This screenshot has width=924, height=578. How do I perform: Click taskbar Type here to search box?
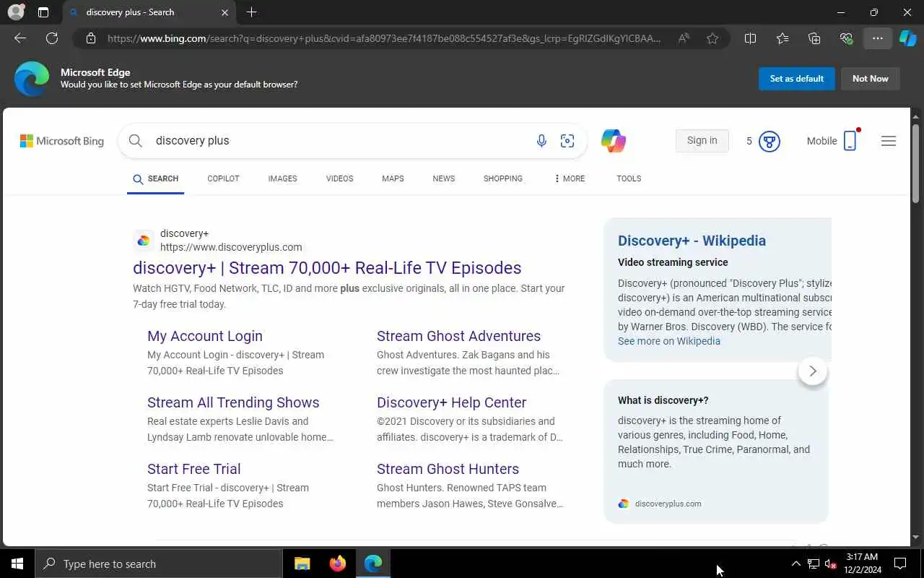pyautogui.click(x=159, y=564)
